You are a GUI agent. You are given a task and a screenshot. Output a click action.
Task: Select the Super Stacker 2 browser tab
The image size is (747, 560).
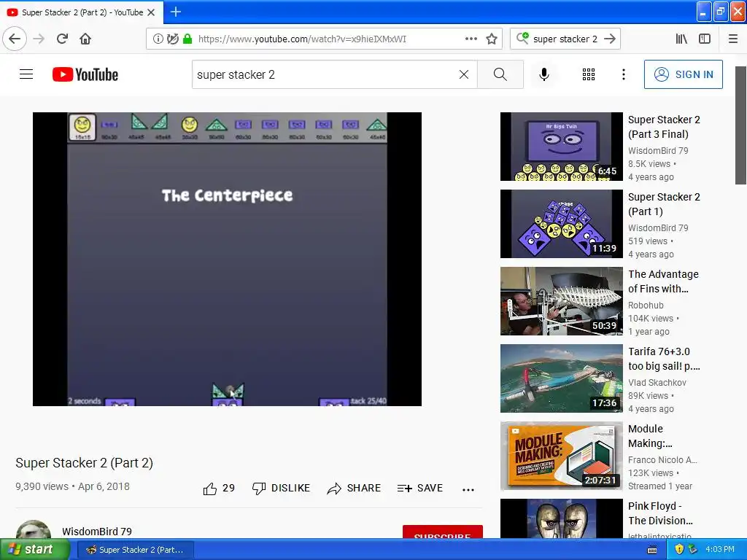(82, 12)
